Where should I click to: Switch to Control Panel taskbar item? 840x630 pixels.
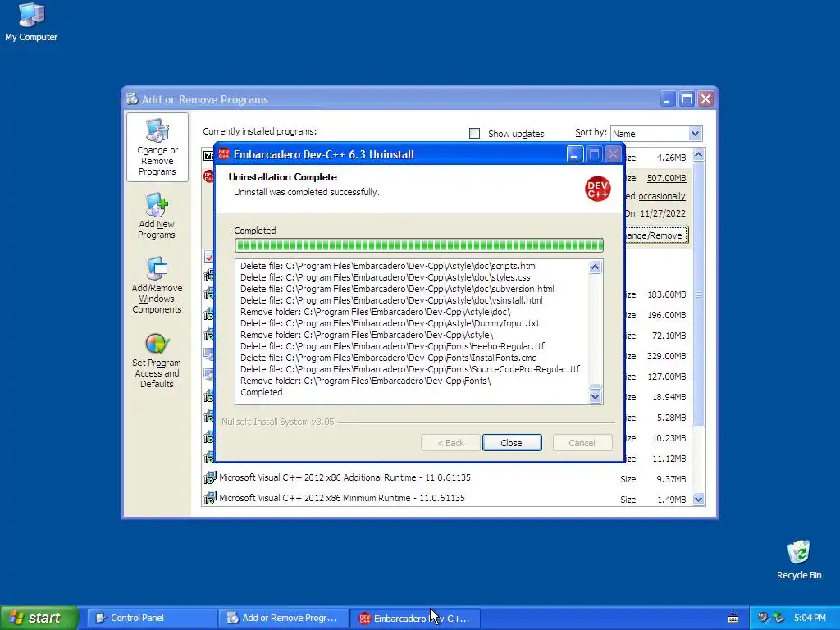[x=152, y=618]
